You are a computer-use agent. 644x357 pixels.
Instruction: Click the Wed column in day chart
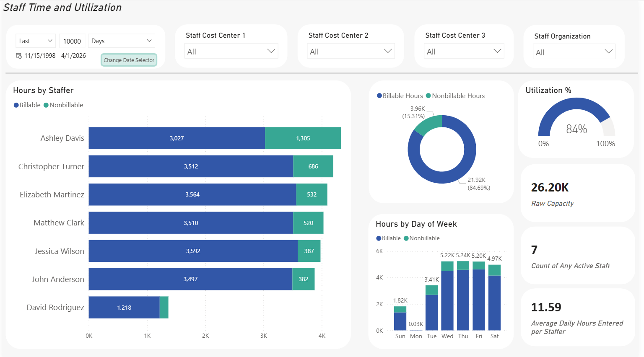pos(447,296)
